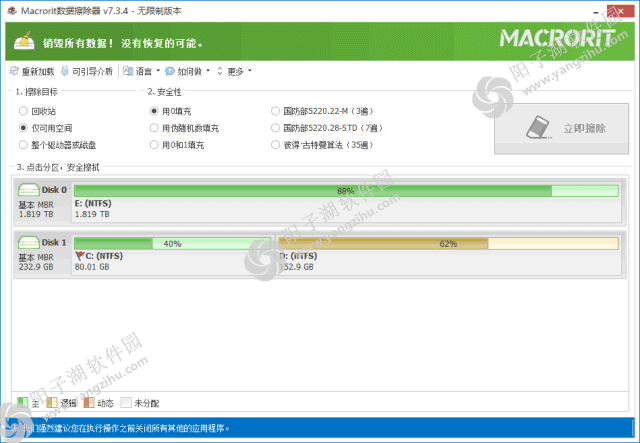Click the 重新加载 reload icon

(14, 71)
